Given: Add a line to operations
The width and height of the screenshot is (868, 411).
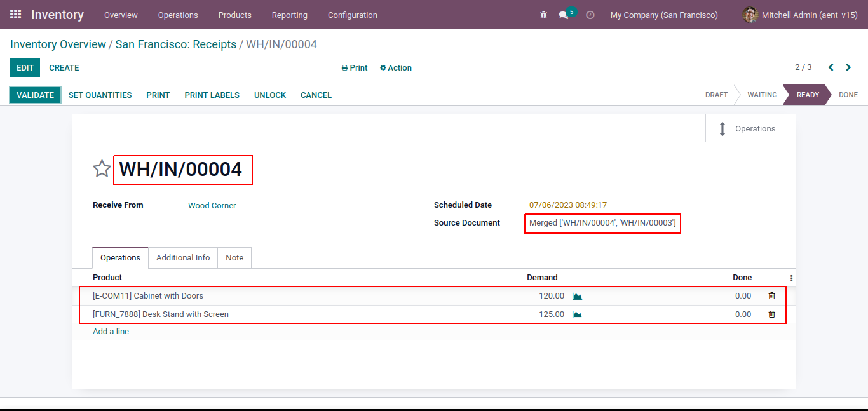Looking at the screenshot, I should pyautogui.click(x=111, y=332).
